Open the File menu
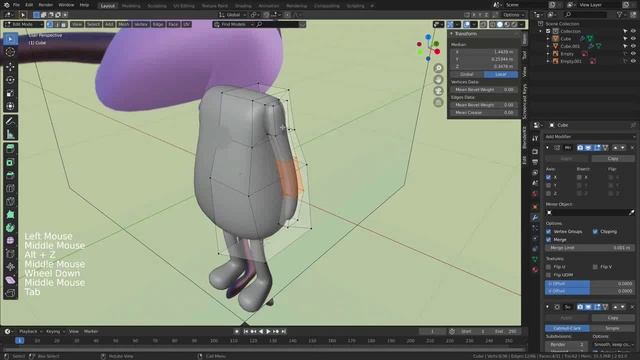This screenshot has width=640, height=360. [16, 5]
